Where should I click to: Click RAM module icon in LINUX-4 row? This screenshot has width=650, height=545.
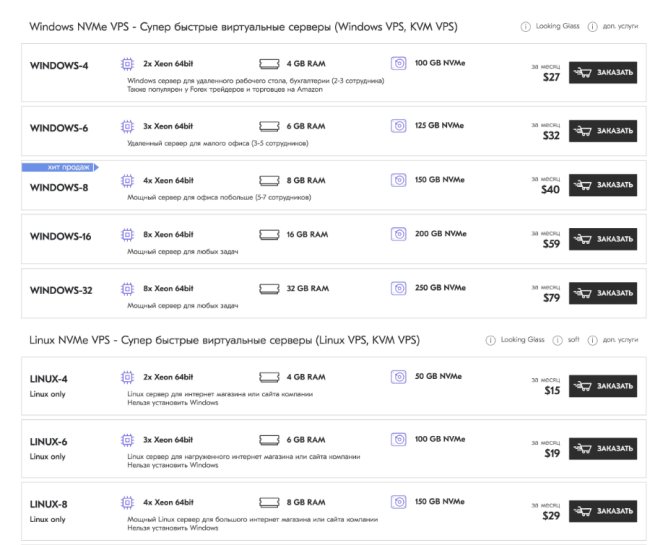pyautogui.click(x=269, y=377)
